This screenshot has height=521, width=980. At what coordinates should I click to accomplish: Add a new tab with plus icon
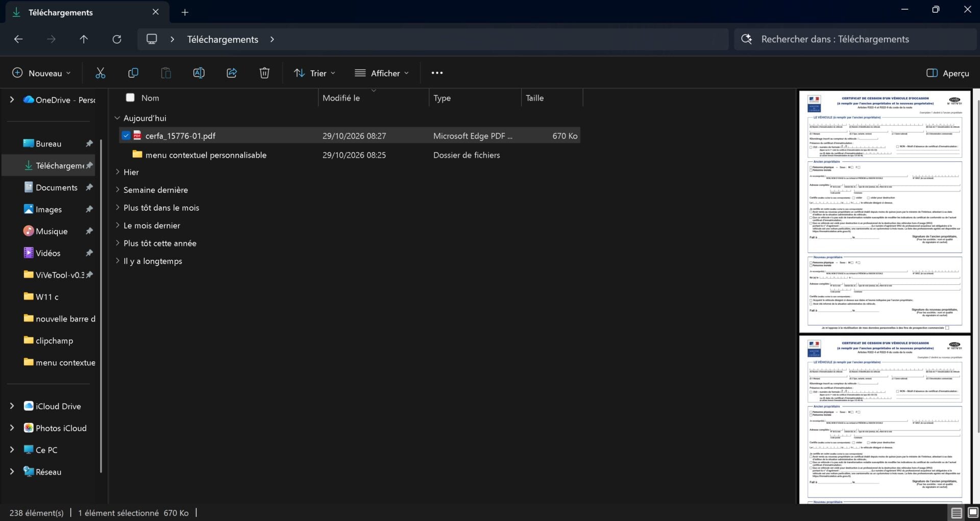185,12
